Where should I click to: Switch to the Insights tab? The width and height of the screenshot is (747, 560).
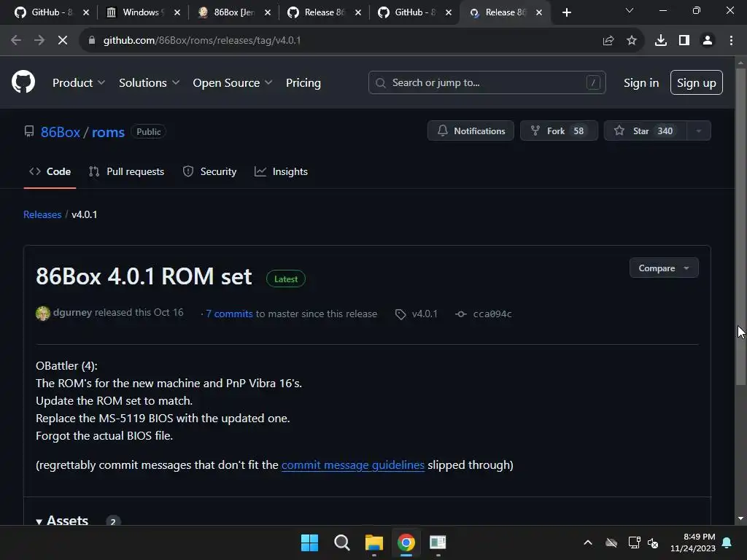tap(281, 171)
